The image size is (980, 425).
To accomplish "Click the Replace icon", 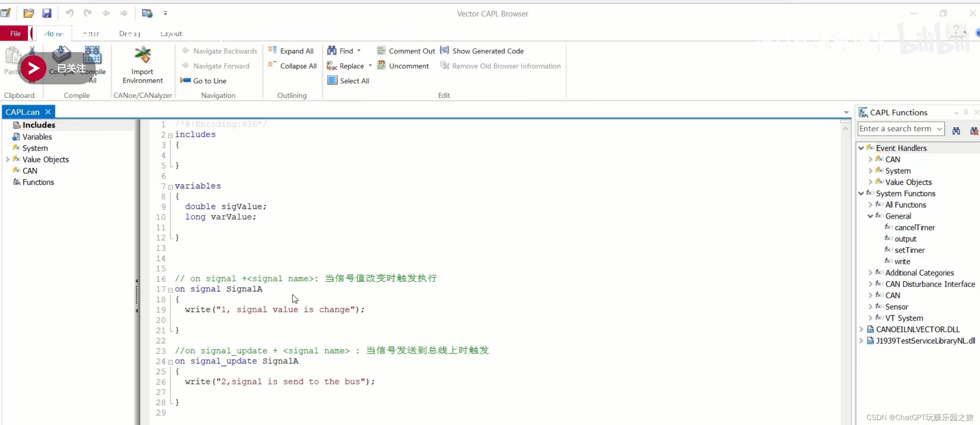I will coord(332,65).
